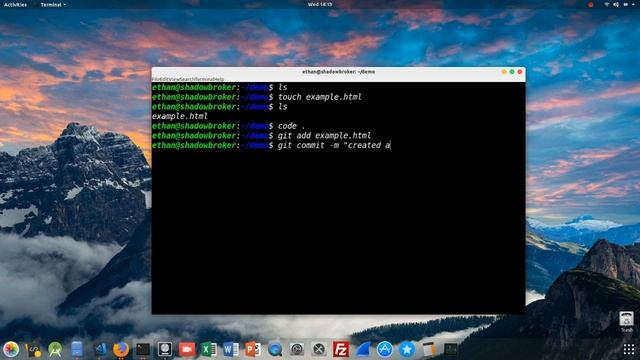Screen dimensions: 640x360
Task: Launch Android Studio from the dock
Action: [55, 349]
